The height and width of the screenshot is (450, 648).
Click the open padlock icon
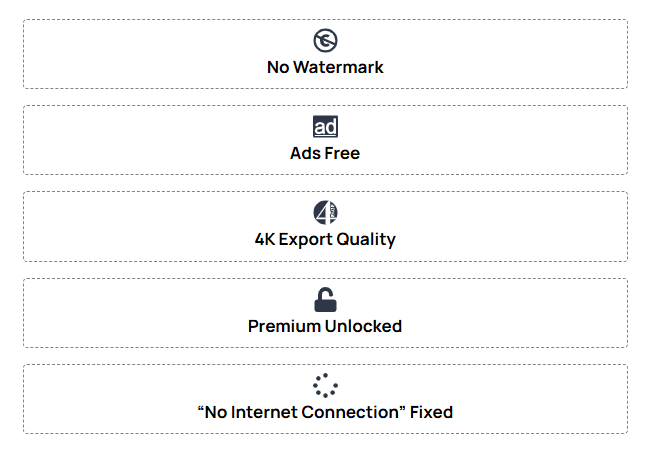pos(325,299)
